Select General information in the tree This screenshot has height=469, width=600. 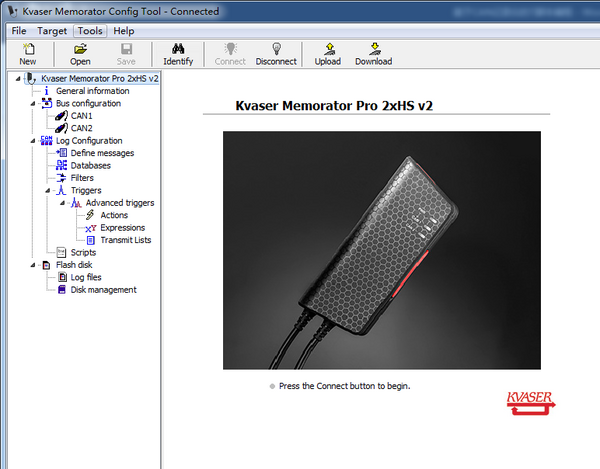pyautogui.click(x=93, y=91)
